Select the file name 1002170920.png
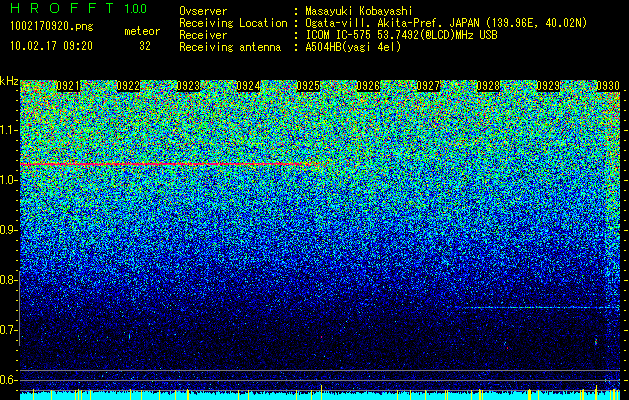Viewport: 629px width, 400px height. click(x=52, y=27)
